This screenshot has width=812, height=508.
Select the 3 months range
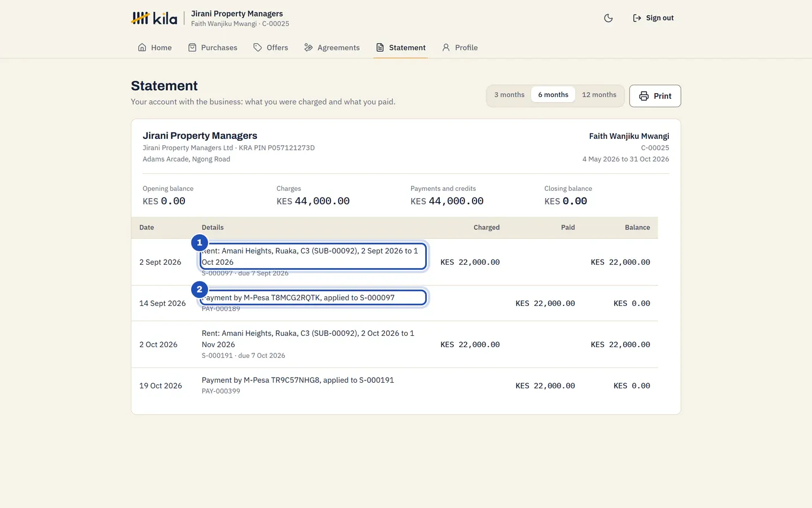pos(509,95)
